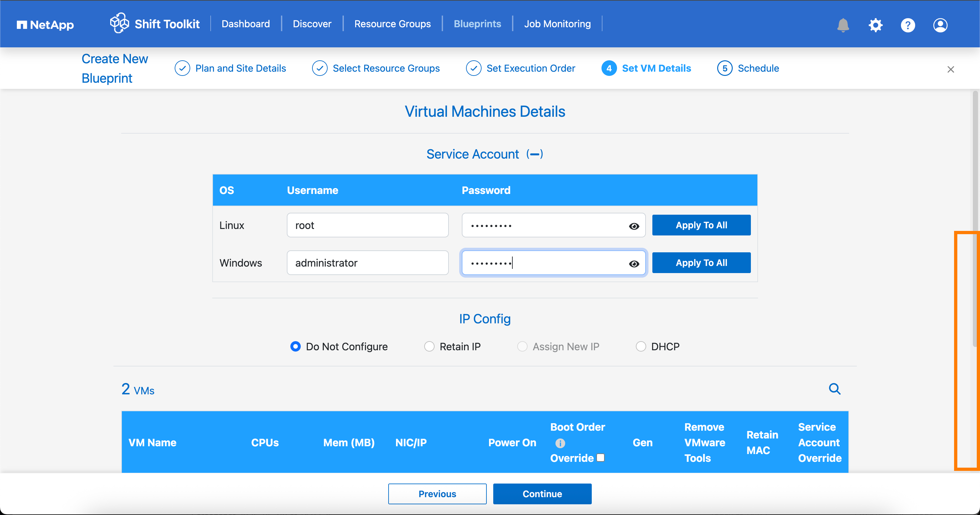Image resolution: width=980 pixels, height=515 pixels.
Task: Open the Resource Groups menu
Action: [x=392, y=24]
